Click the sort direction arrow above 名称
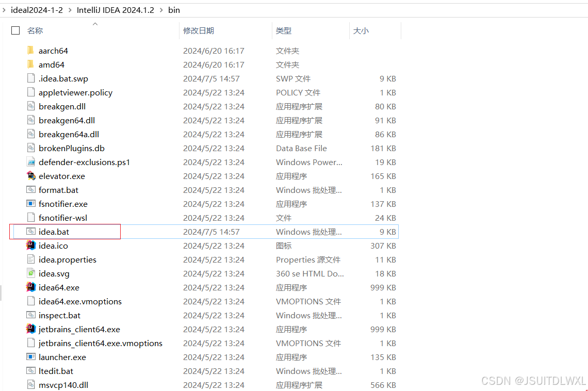588x391 pixels. pyautogui.click(x=95, y=24)
